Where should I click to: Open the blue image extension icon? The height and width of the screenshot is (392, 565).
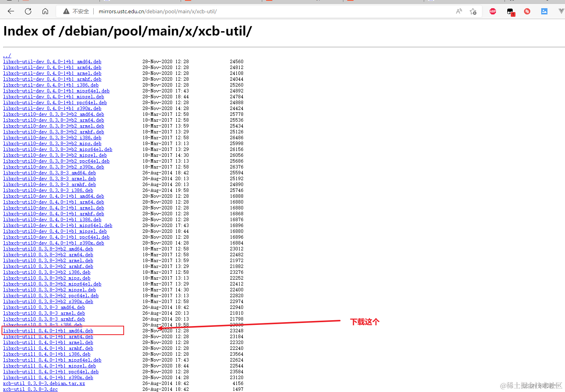coord(544,11)
